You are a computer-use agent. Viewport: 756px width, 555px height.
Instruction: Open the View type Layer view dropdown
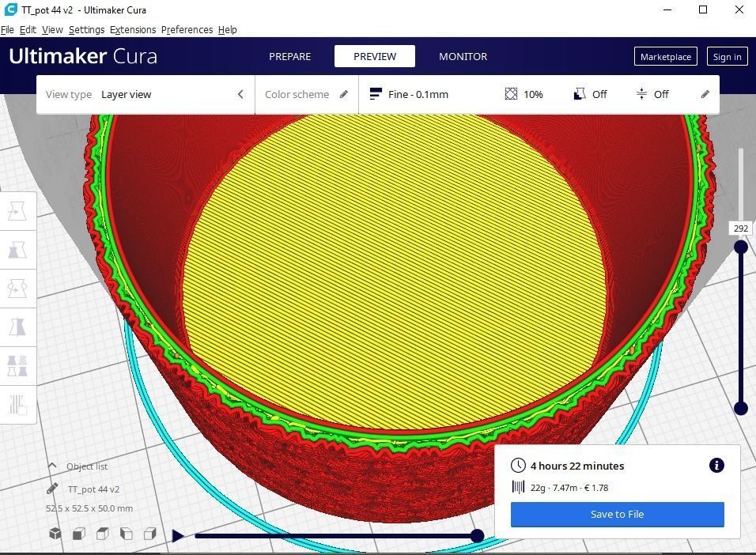click(146, 95)
